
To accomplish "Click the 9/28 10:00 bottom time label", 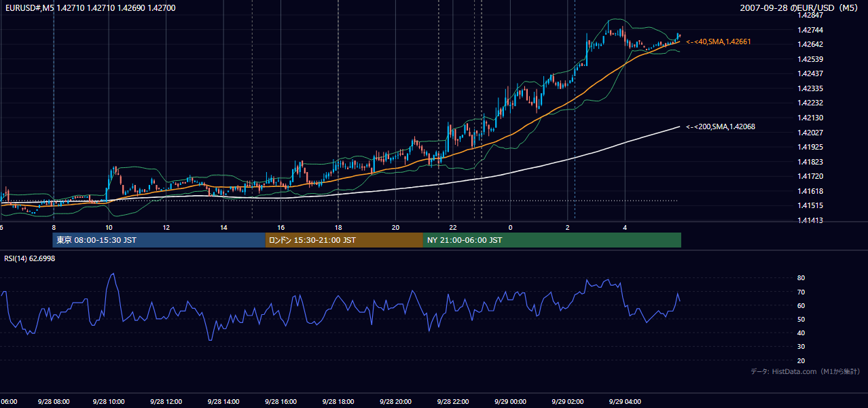I will [110, 401].
